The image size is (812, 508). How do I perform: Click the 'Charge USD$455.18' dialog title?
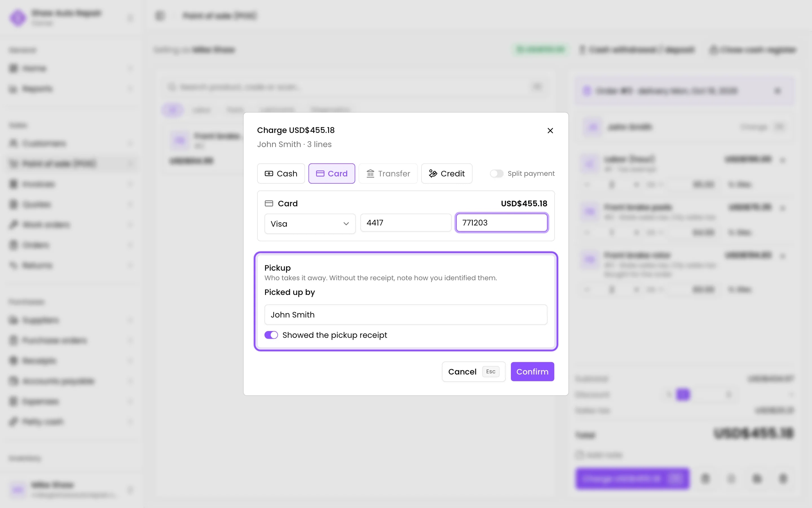(x=295, y=130)
